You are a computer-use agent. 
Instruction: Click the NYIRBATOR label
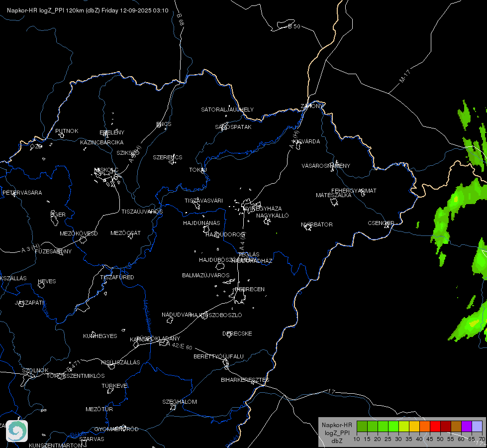pos(317,224)
